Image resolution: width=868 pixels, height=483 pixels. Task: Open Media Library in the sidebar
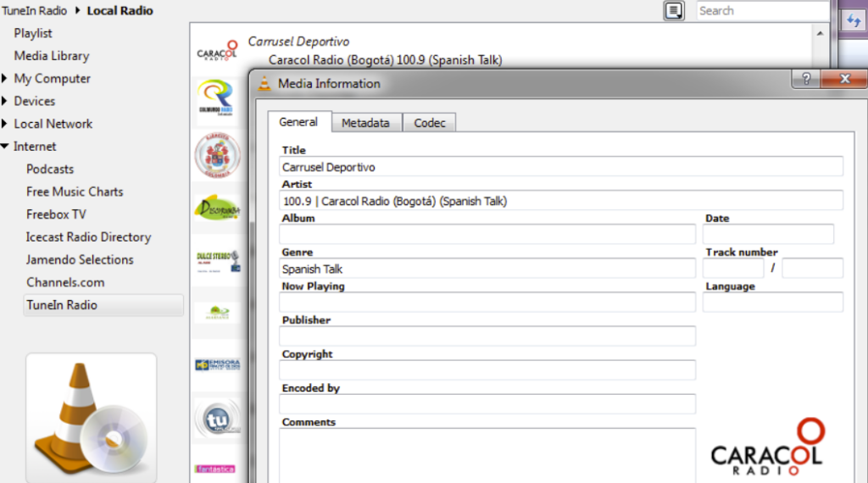click(x=52, y=56)
